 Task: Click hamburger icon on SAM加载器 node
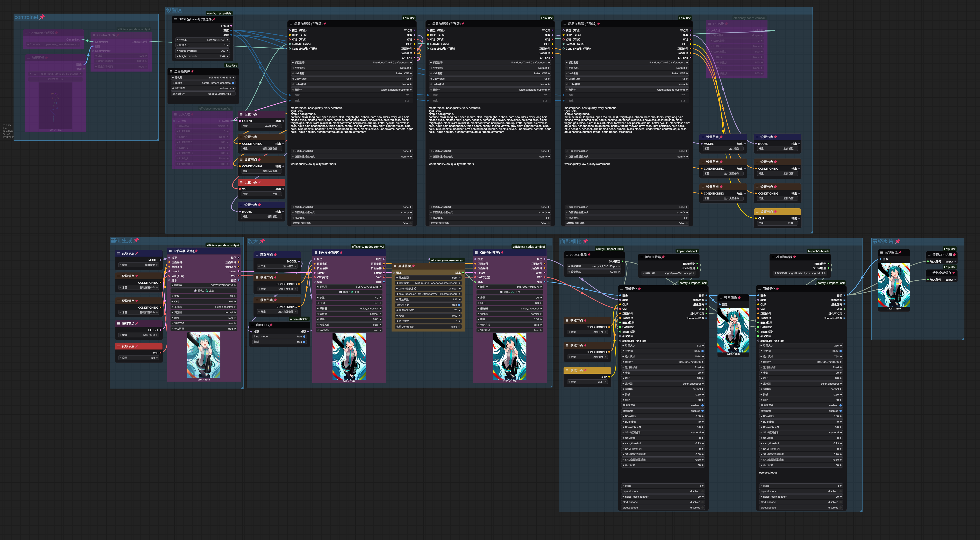567,255
